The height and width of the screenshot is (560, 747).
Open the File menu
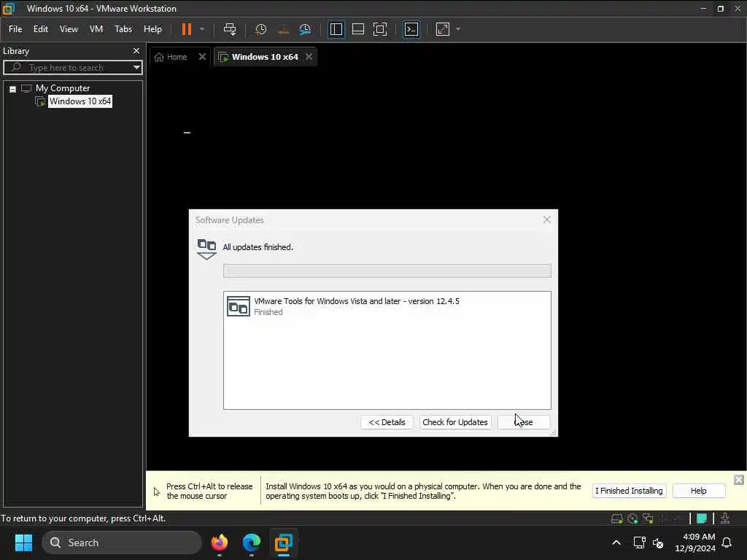tap(15, 29)
